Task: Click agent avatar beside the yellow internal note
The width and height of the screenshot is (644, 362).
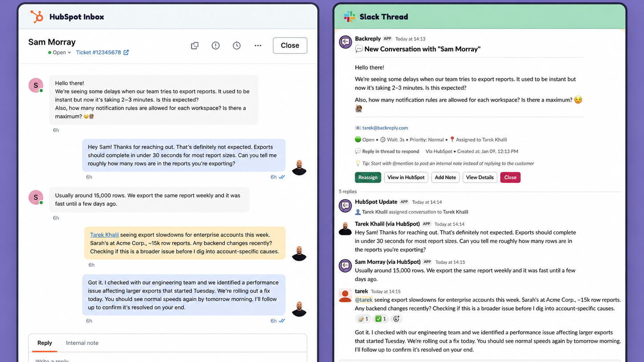Action: tap(299, 253)
